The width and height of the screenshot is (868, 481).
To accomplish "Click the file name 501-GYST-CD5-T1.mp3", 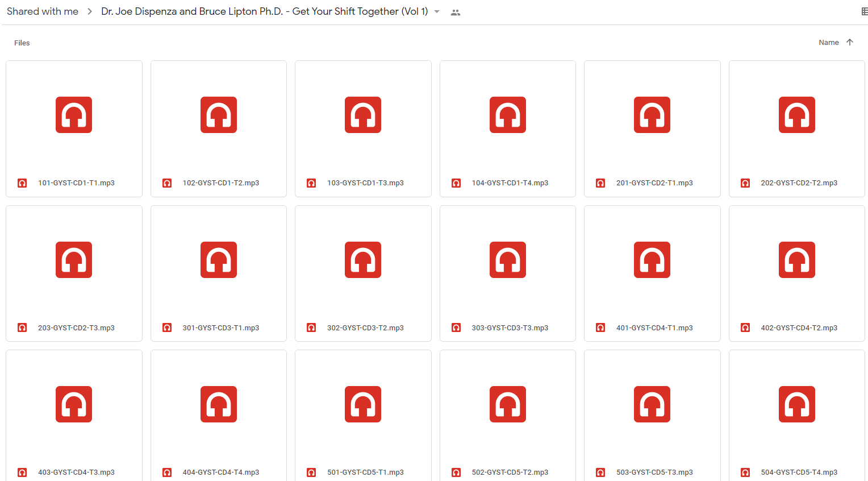I will pos(365,472).
